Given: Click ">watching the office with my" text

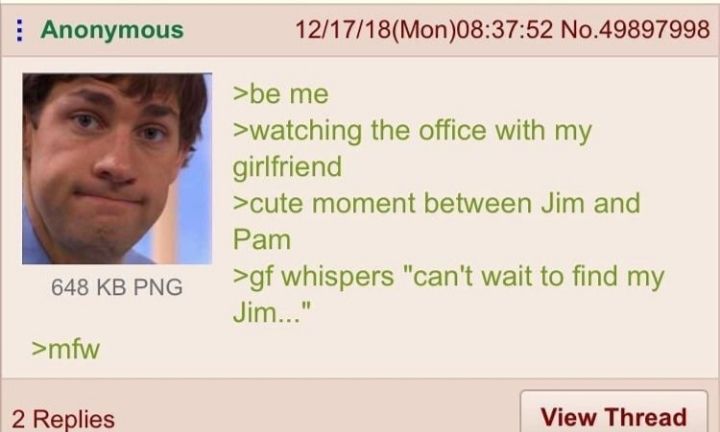Looking at the screenshot, I should [412, 132].
